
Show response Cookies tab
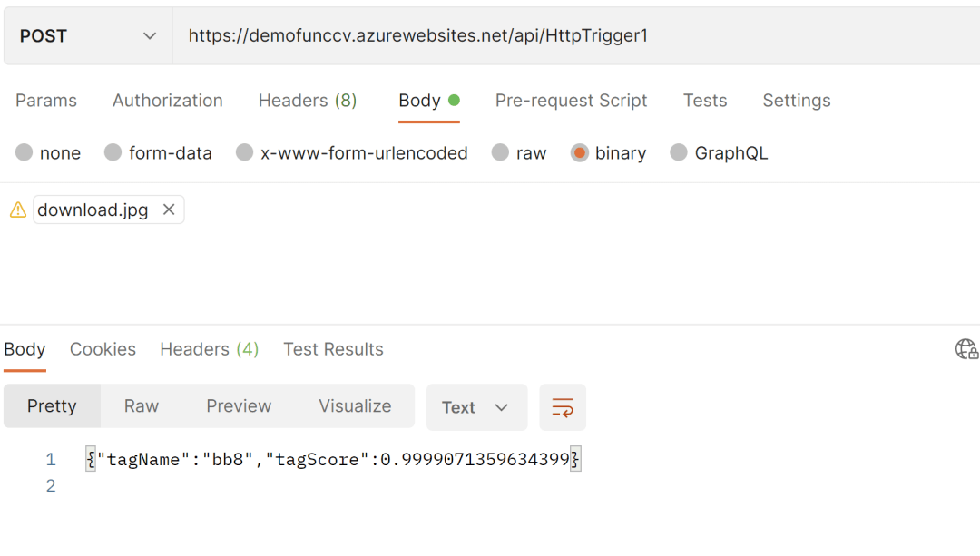coord(103,349)
